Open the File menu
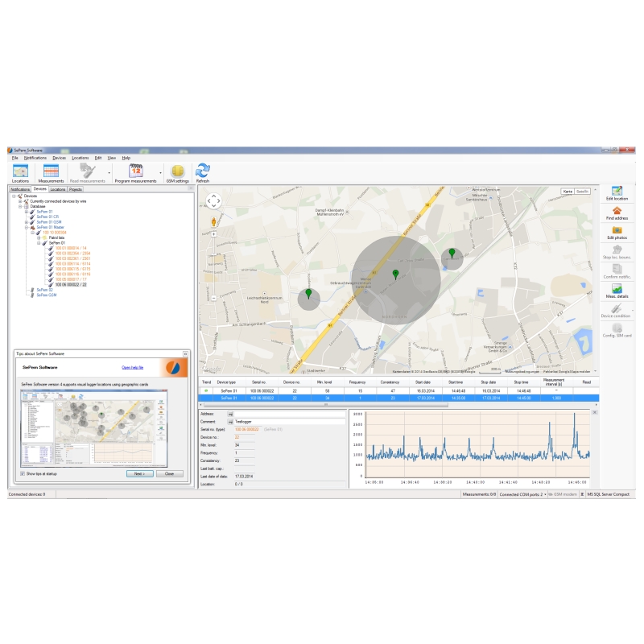 pyautogui.click(x=14, y=158)
